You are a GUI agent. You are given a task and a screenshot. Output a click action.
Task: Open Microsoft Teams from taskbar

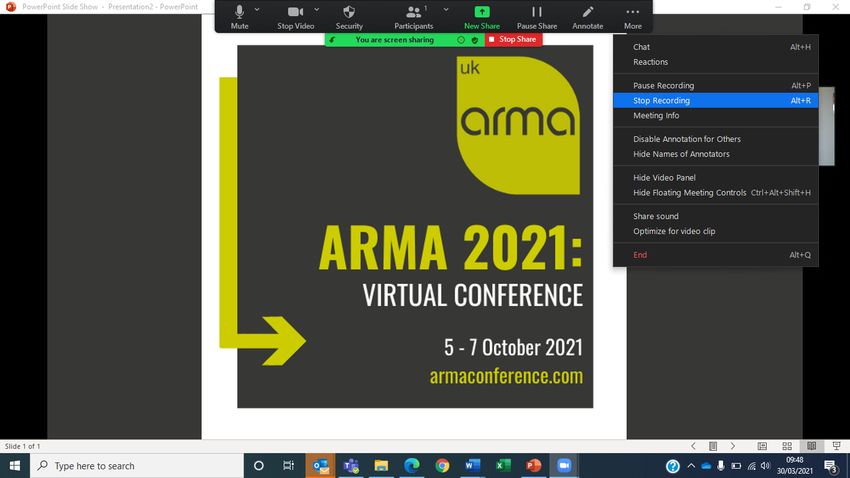coord(351,466)
